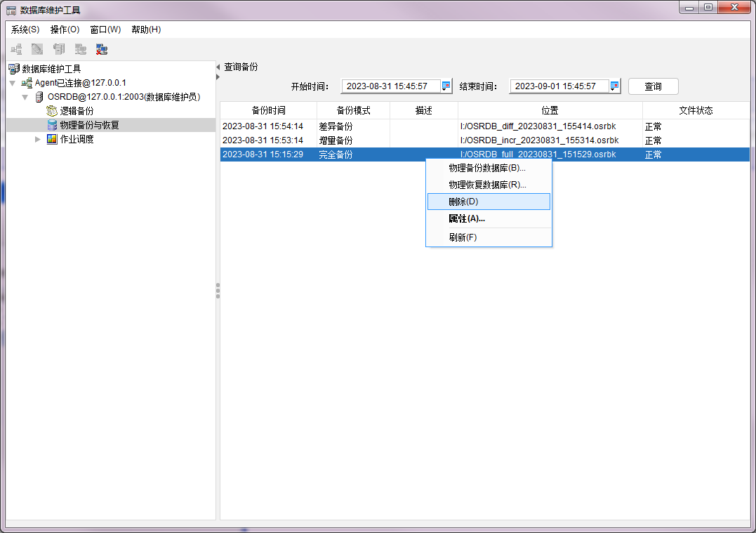Select the 物理备份与恢复 database icon
The width and height of the screenshot is (756, 533).
[x=52, y=125]
